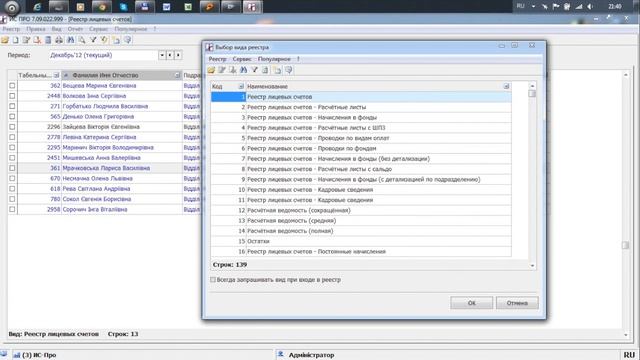Select row 15 'Остатки'

pyautogui.click(x=361, y=241)
